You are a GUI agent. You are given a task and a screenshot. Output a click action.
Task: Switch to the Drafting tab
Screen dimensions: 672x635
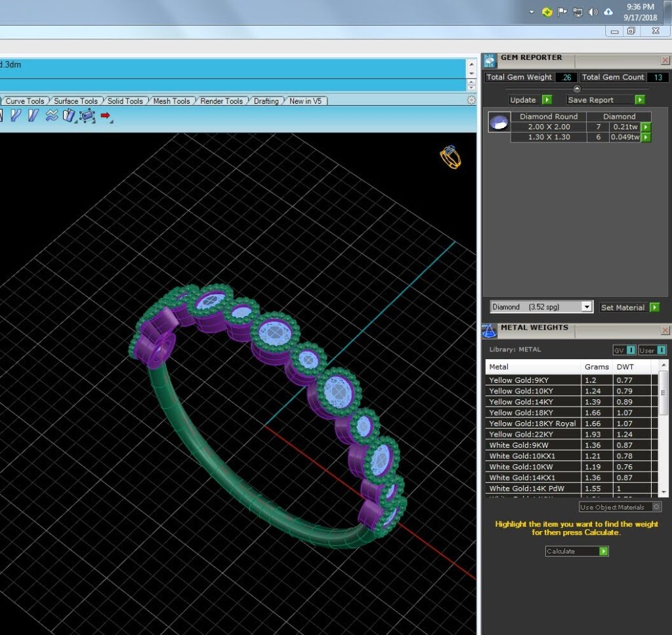pos(266,100)
